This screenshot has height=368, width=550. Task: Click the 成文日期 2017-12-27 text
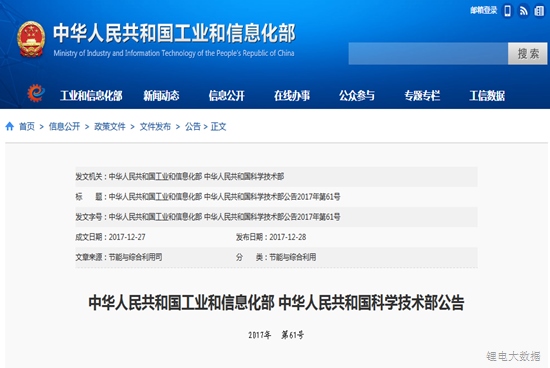pos(110,237)
